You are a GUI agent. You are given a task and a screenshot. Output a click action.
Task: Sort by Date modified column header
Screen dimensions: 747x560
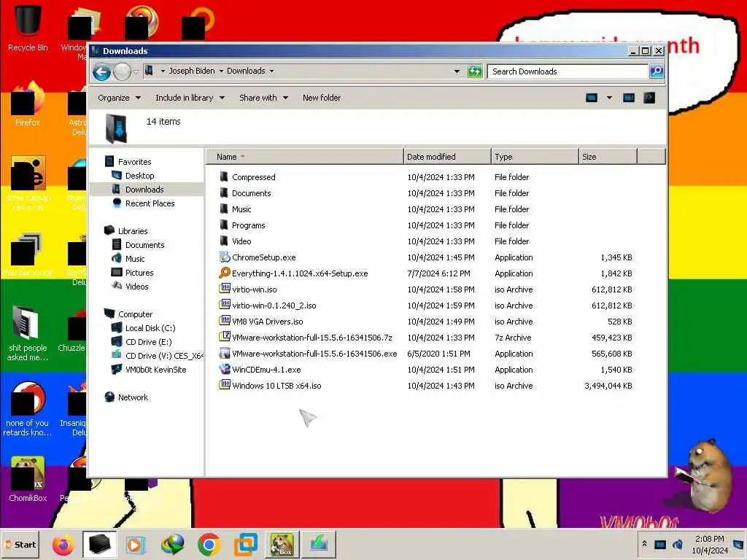click(447, 157)
